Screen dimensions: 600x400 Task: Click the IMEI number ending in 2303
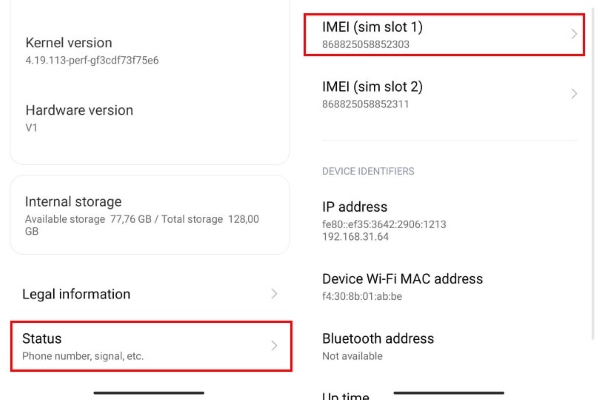[366, 45]
